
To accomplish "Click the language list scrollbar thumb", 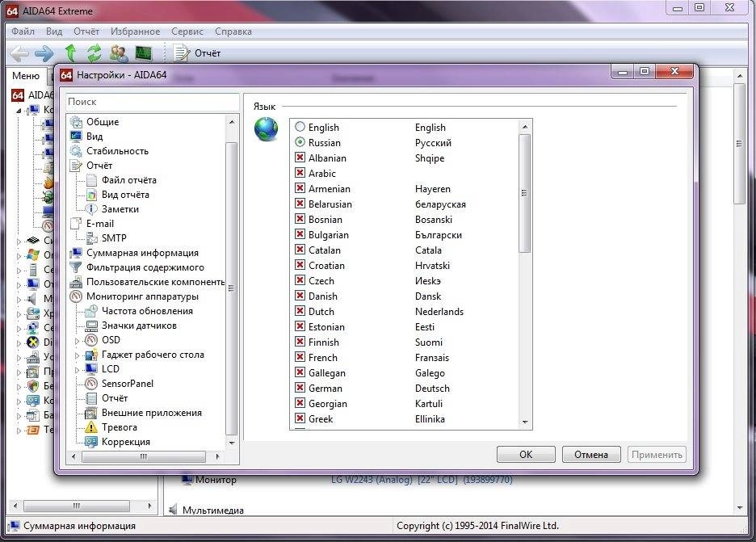I will [524, 193].
